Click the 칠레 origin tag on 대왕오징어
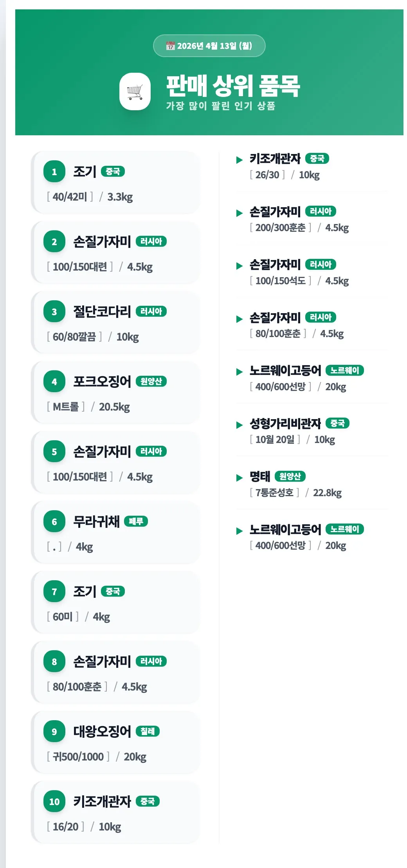 tap(148, 731)
